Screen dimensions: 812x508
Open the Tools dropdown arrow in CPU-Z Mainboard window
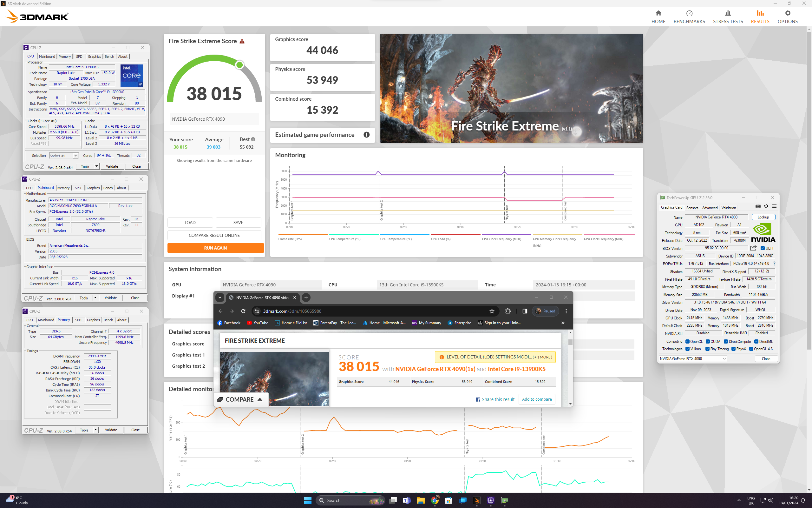[95, 298]
